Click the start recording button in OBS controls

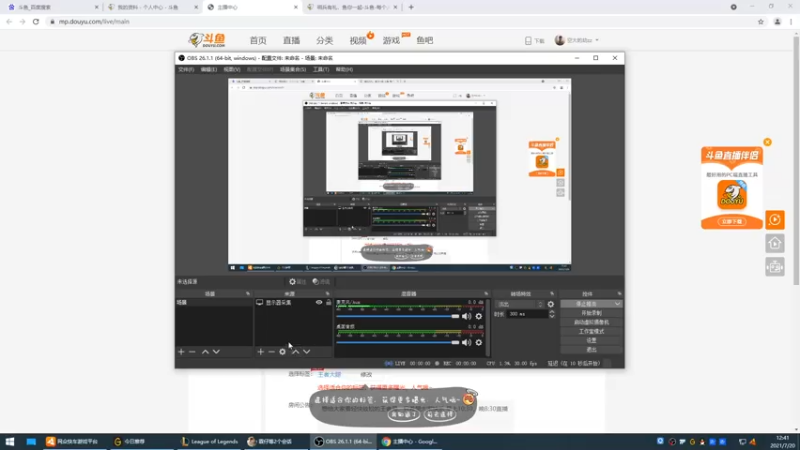pos(591,313)
